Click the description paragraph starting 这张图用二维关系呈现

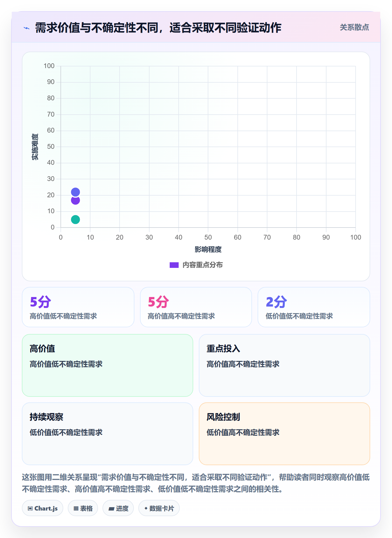pyautogui.click(x=196, y=483)
